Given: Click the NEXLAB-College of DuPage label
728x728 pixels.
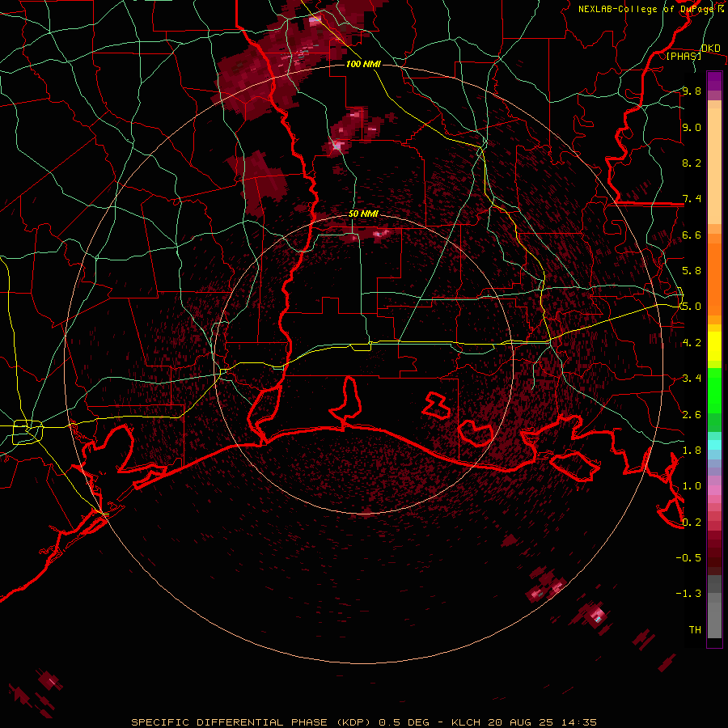Looking at the screenshot, I should pyautogui.click(x=645, y=9).
